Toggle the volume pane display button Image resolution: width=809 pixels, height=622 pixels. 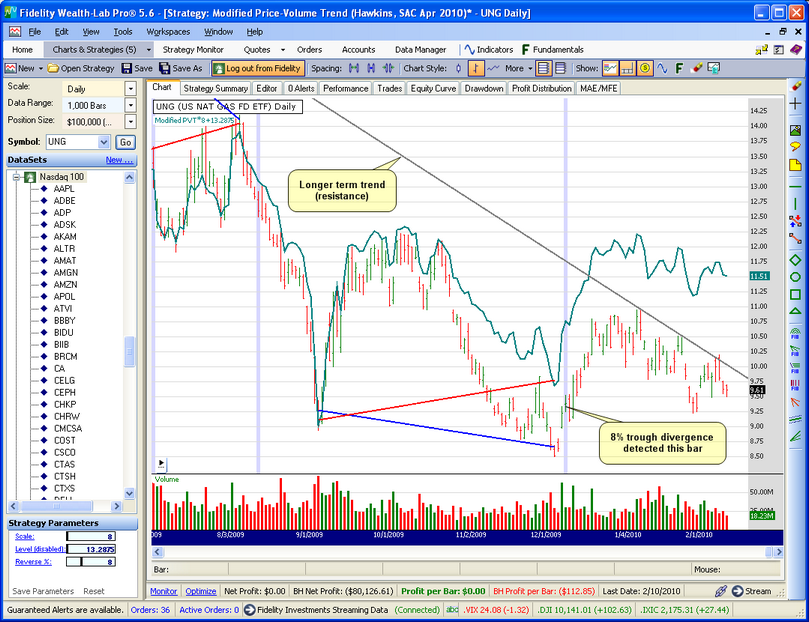pyautogui.click(x=628, y=68)
